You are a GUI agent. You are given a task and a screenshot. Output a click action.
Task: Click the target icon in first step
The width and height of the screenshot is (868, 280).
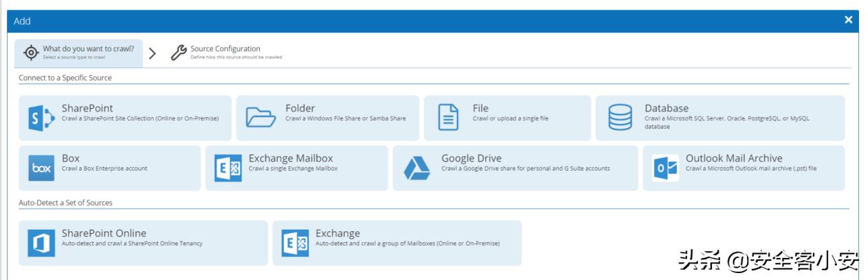(30, 52)
